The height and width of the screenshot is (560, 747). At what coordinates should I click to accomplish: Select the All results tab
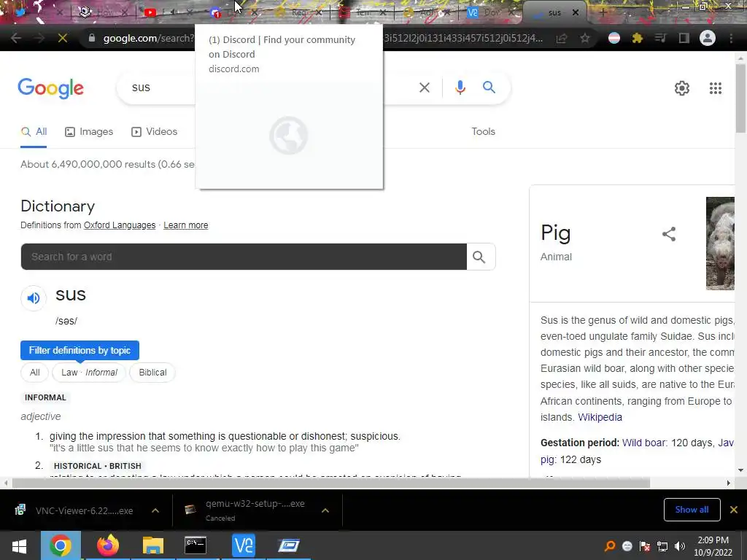point(34,132)
